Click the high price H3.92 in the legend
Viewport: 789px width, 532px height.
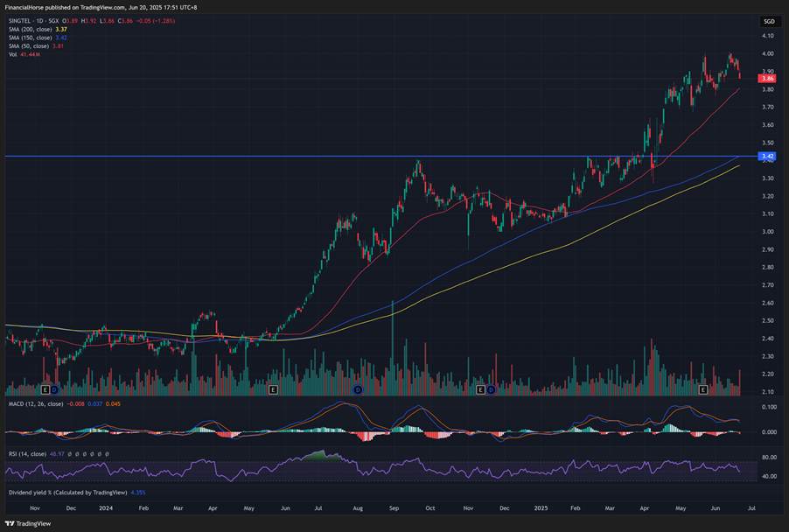click(x=88, y=21)
